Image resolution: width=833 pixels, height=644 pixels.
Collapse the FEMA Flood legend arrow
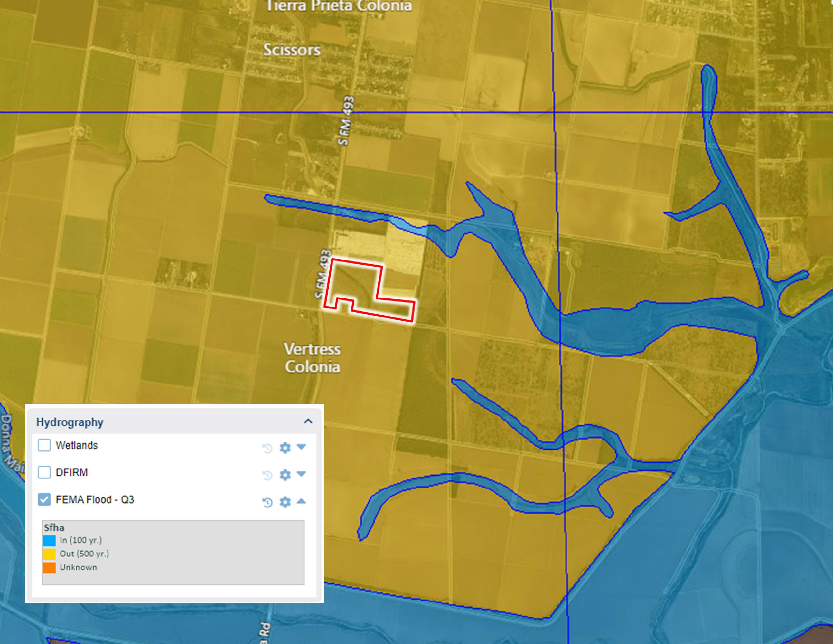301,501
